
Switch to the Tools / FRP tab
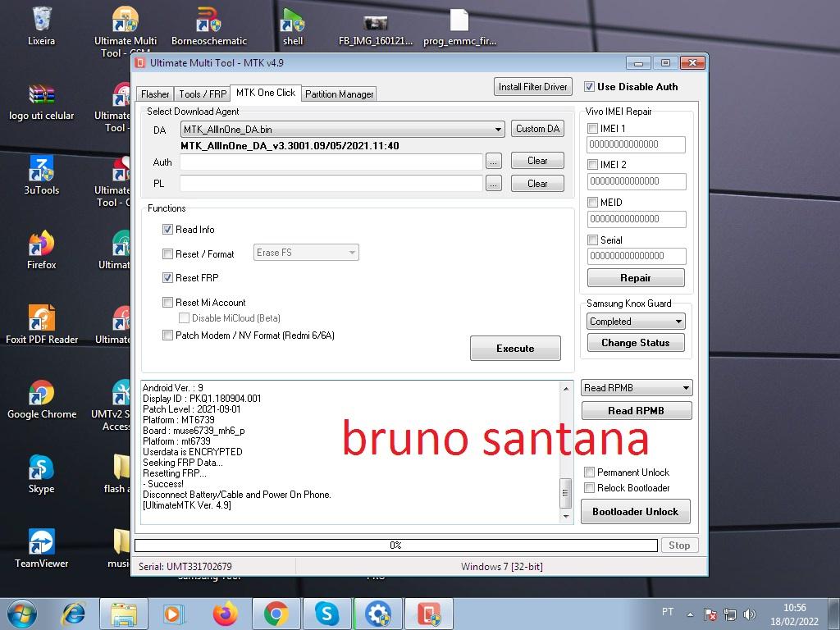point(203,94)
